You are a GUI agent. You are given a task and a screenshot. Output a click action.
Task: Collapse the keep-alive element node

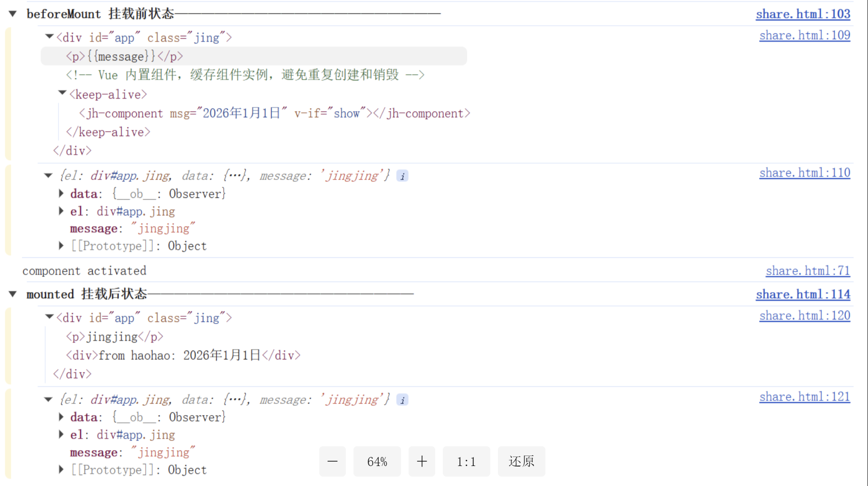pos(62,93)
